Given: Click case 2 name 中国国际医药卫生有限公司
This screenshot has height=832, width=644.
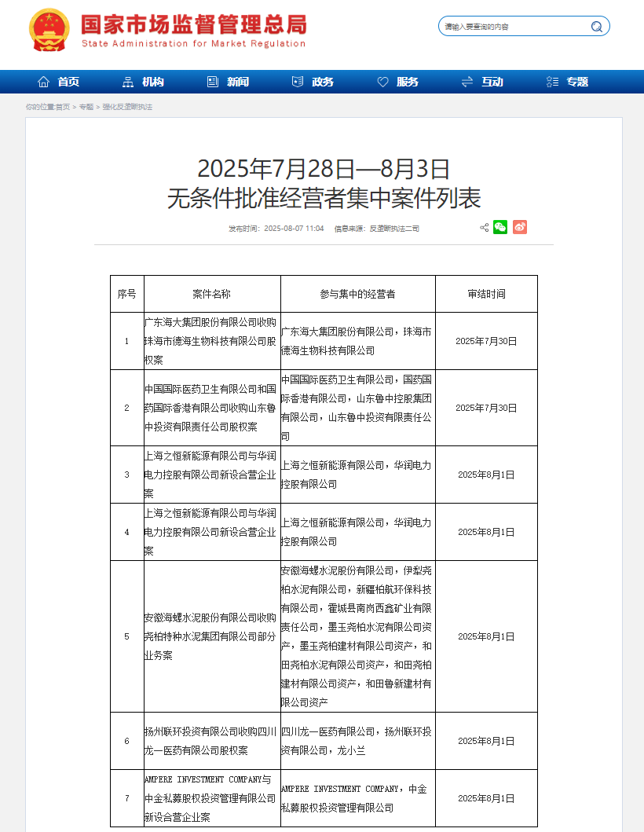Looking at the screenshot, I should [210, 408].
